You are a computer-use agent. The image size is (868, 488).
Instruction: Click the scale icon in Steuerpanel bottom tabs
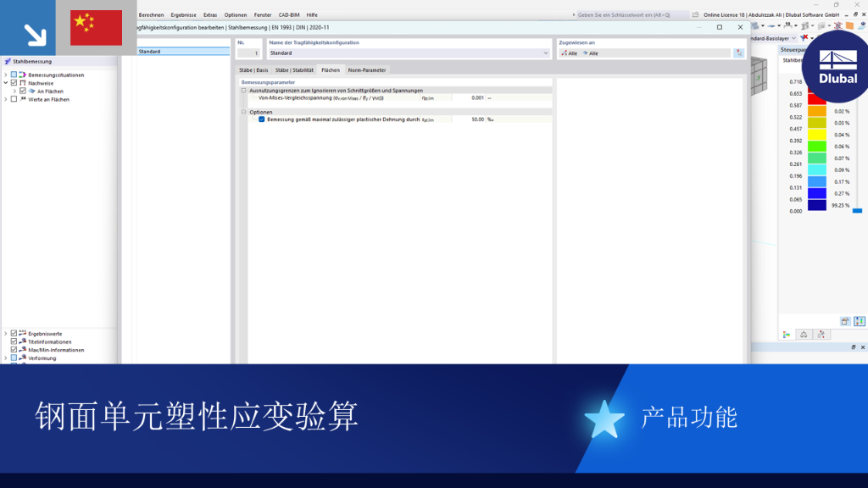click(x=804, y=334)
